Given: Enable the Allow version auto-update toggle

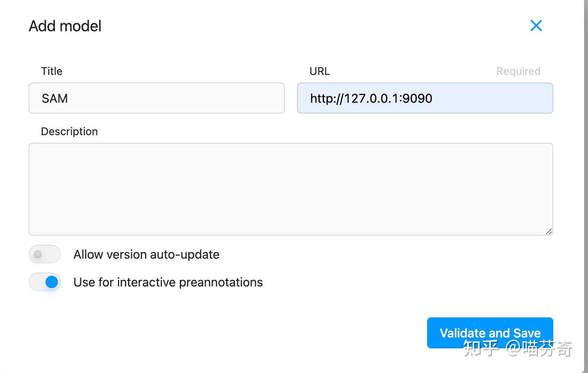Looking at the screenshot, I should point(45,254).
